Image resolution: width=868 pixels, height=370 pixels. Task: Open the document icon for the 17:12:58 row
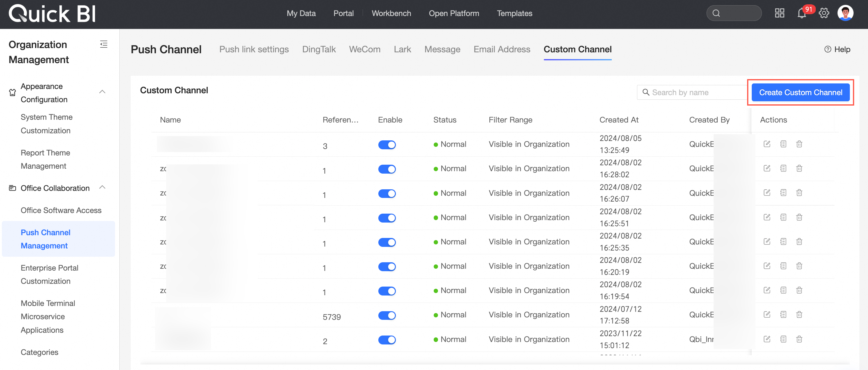click(783, 314)
